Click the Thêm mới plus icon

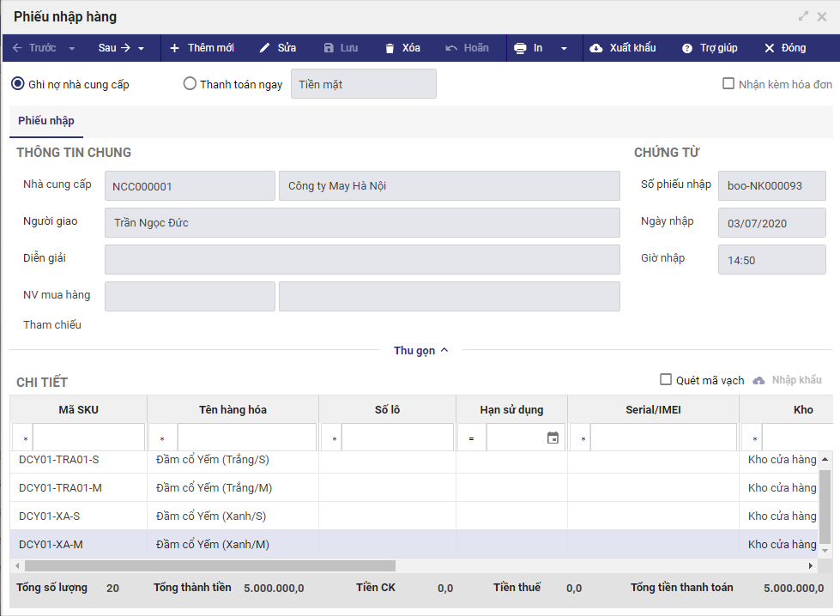[x=174, y=48]
